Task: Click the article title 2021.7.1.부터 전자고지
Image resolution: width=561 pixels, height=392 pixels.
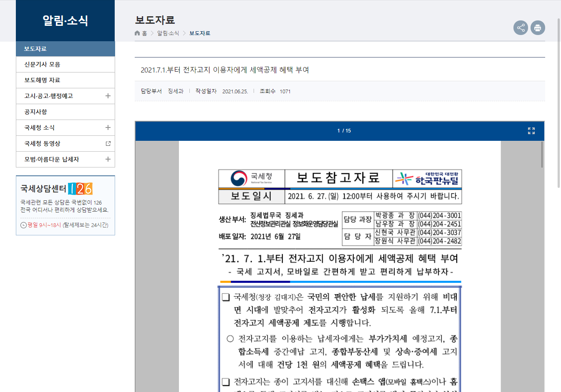Action: coord(225,70)
